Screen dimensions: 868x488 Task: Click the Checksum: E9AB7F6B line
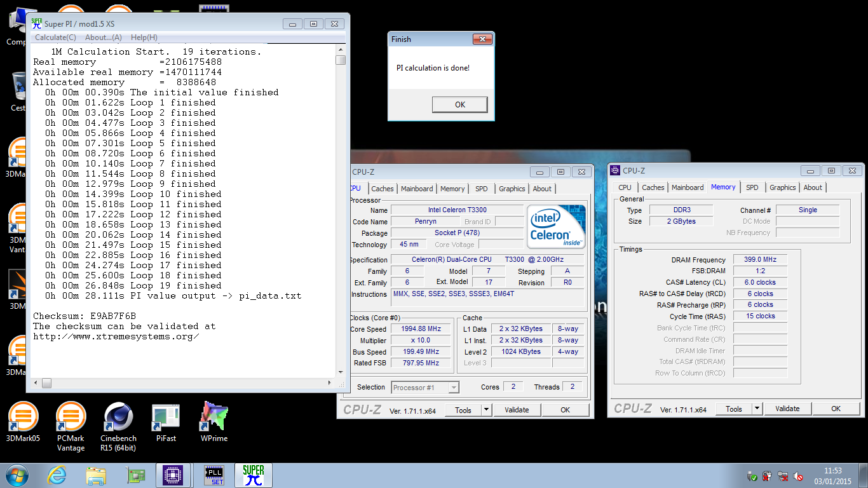[85, 316]
